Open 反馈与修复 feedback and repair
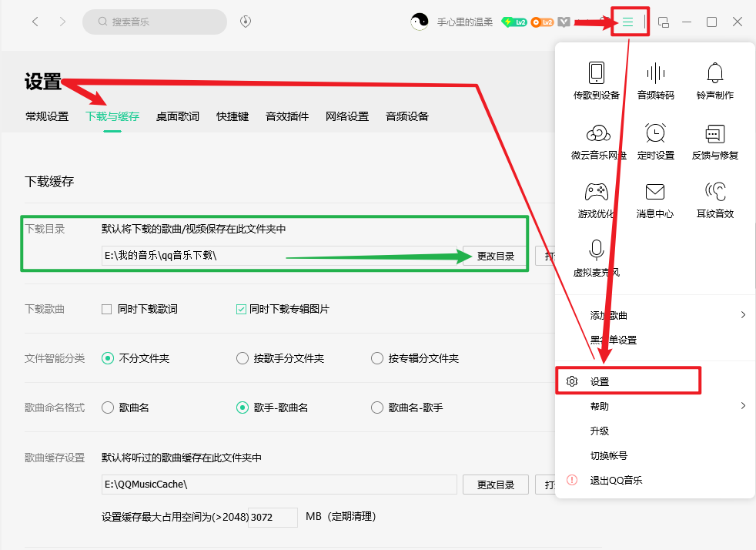 [715, 142]
